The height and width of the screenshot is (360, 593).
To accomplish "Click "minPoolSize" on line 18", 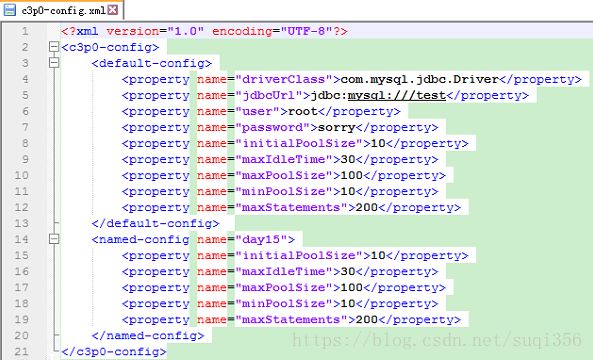I will coord(284,304).
